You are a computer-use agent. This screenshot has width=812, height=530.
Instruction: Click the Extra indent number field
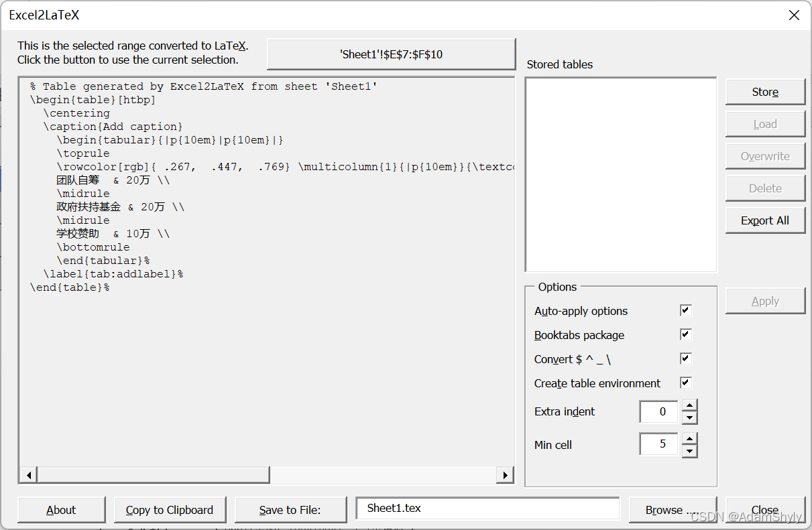pos(659,412)
